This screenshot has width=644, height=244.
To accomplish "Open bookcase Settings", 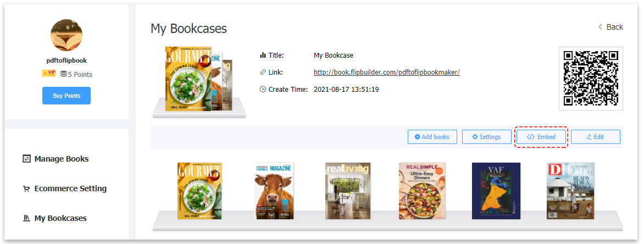I will click(487, 137).
